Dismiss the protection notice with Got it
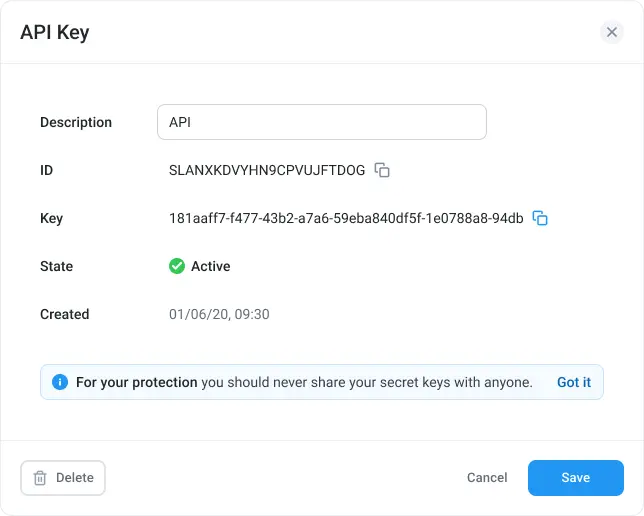This screenshot has height=516, width=644. pos(574,382)
